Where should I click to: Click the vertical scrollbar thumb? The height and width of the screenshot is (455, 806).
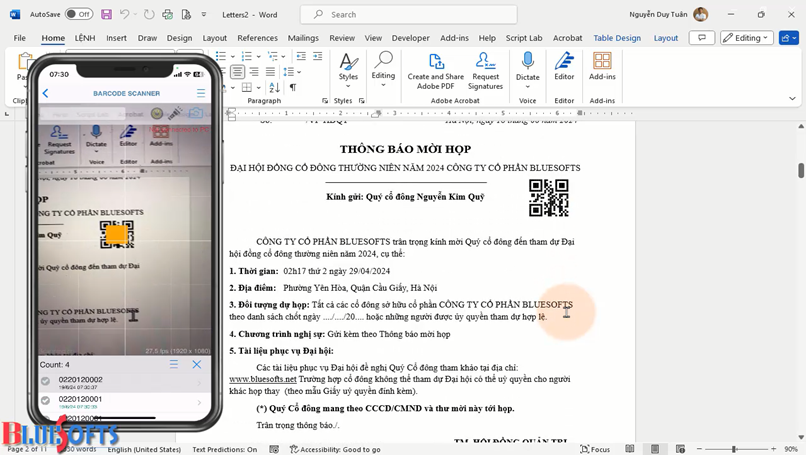801,171
